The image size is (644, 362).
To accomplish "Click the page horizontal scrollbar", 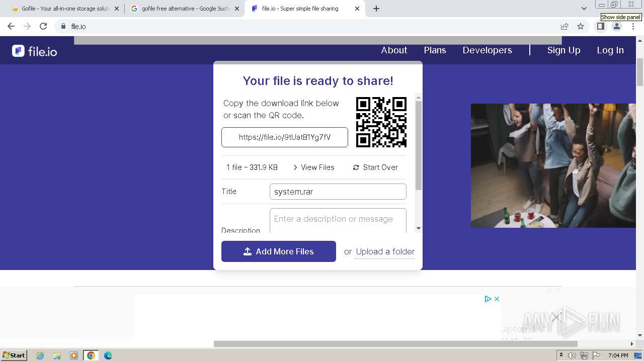I will [x=395, y=344].
